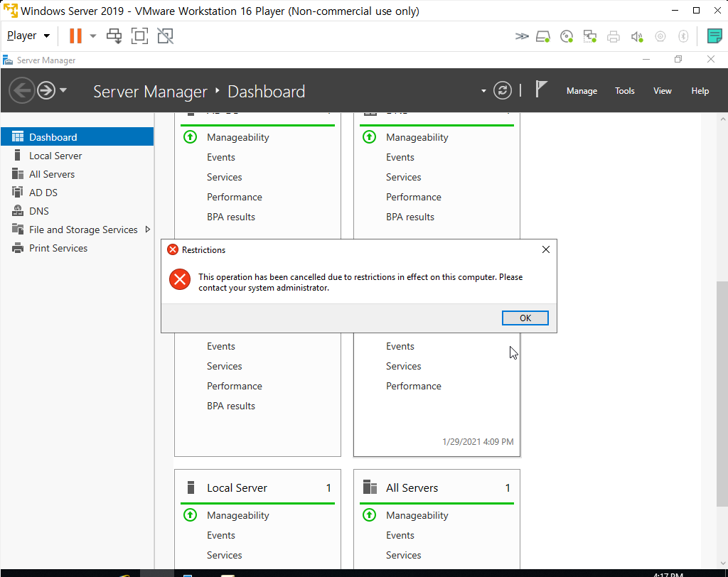Image resolution: width=728 pixels, height=577 pixels.
Task: Click the DNS role icon in navigation pane
Action: 18,211
